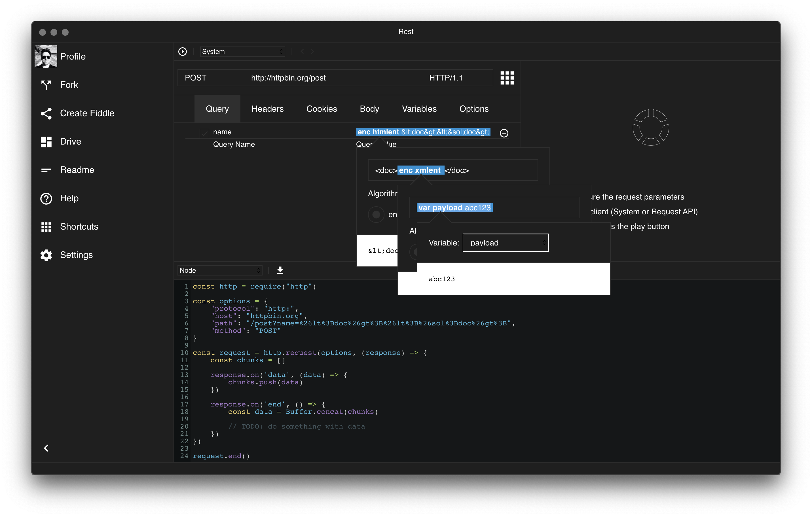The width and height of the screenshot is (812, 517).
Task: Click the download code icon
Action: [280, 270]
